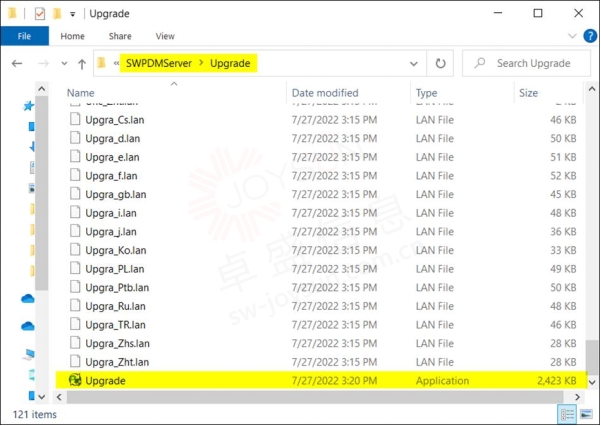
Task: Click the Properties quick access icon
Action: 39,14
